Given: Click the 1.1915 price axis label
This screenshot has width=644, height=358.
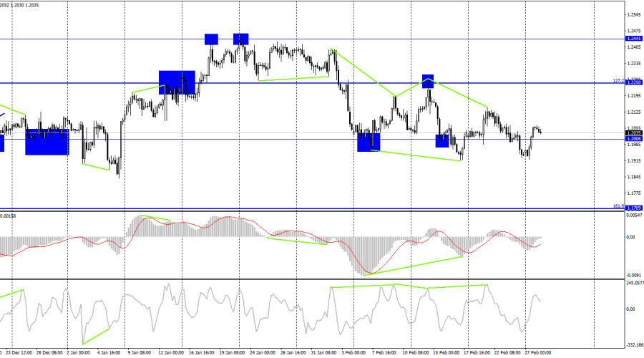Looking at the screenshot, I should 634,161.
